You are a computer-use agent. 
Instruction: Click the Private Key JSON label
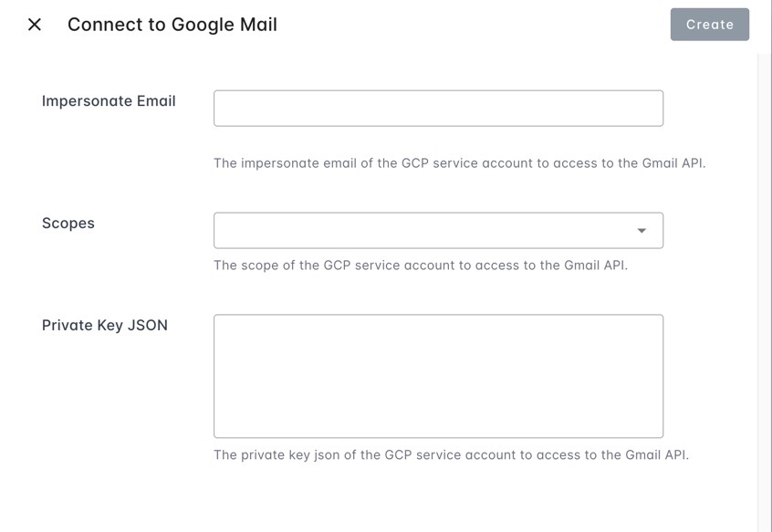tap(105, 326)
